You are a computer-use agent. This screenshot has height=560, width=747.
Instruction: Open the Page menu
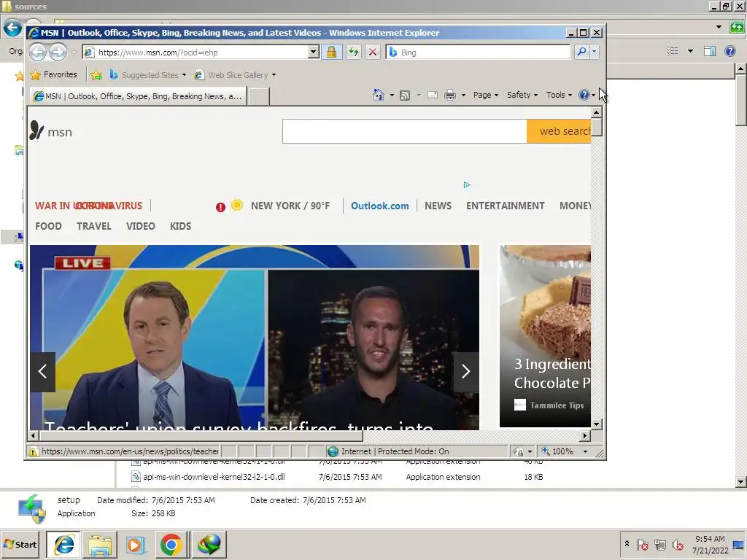485,95
